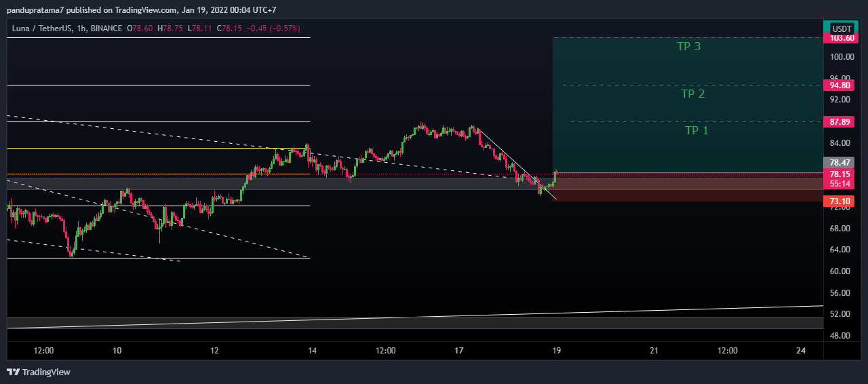Select the TP 2 label
Screen dimensions: 868x384
pyautogui.click(x=692, y=94)
